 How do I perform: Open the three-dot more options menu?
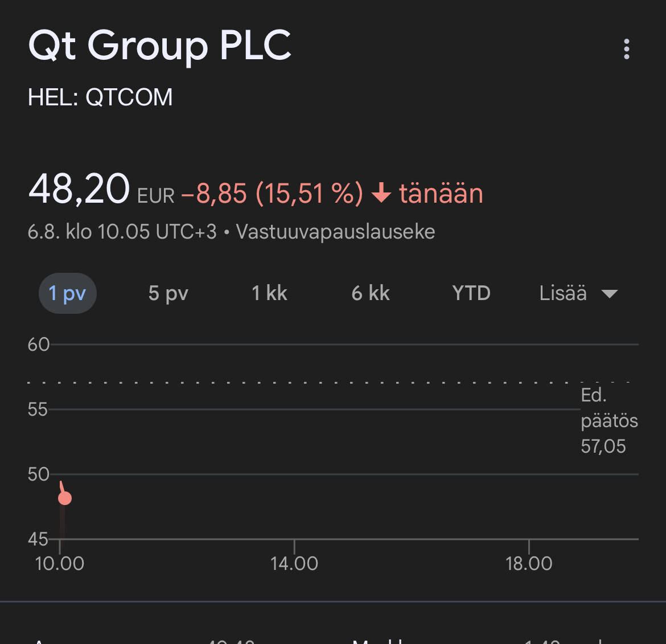(x=626, y=50)
